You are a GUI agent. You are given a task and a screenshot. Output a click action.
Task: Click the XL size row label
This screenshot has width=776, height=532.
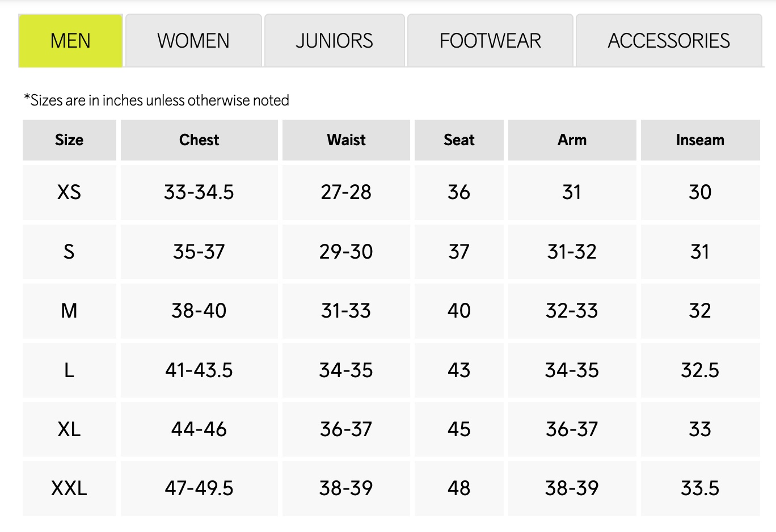coord(69,429)
